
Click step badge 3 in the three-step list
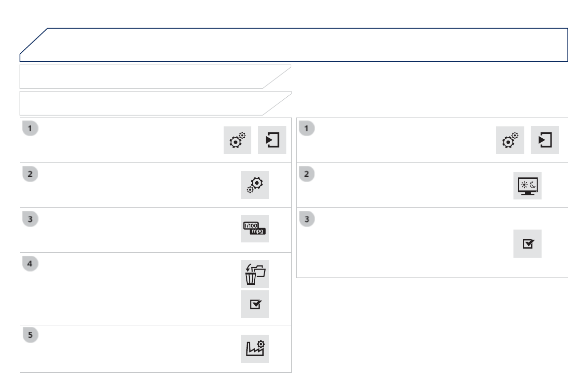pyautogui.click(x=307, y=219)
